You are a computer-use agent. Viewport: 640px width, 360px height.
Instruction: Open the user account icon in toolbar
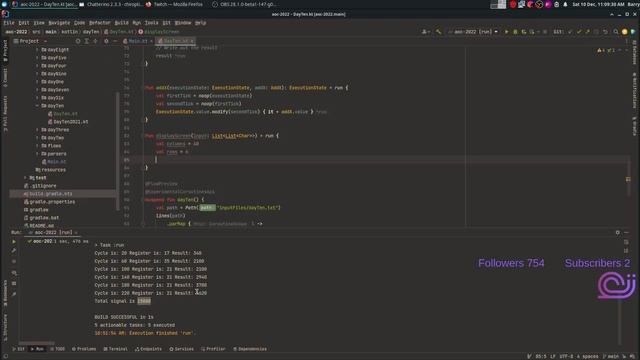tap(425, 31)
